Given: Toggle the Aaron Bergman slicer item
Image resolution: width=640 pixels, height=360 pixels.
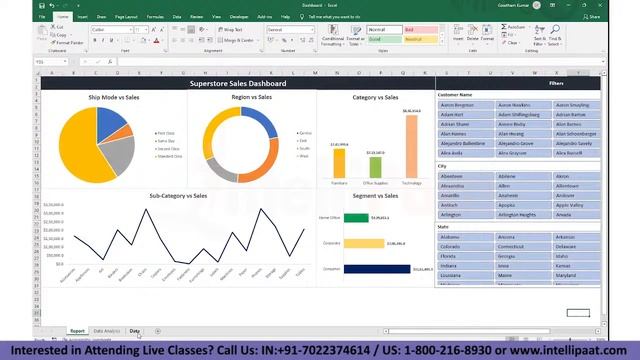Looking at the screenshot, I should click(x=466, y=105).
